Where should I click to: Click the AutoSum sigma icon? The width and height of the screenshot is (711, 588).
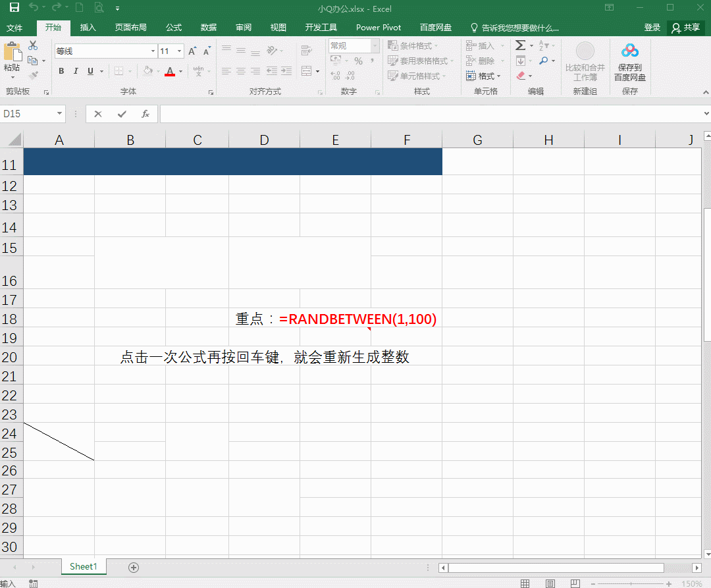[x=521, y=45]
